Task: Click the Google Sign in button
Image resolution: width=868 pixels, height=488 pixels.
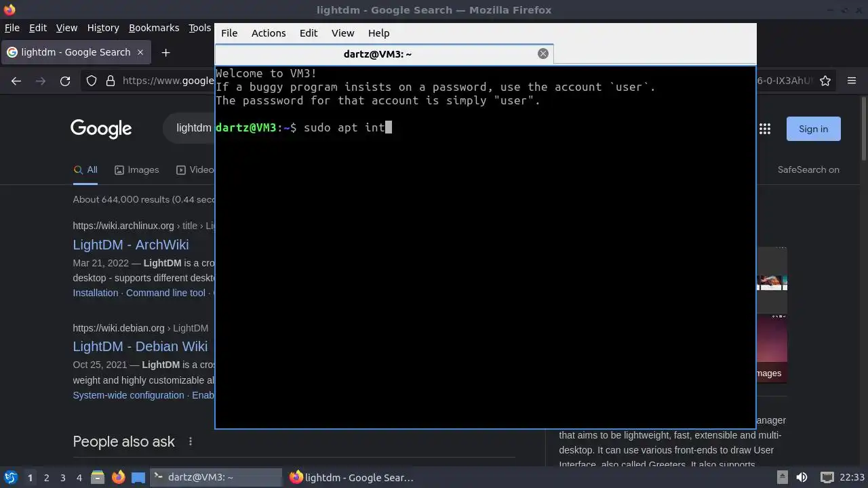Action: pyautogui.click(x=813, y=129)
